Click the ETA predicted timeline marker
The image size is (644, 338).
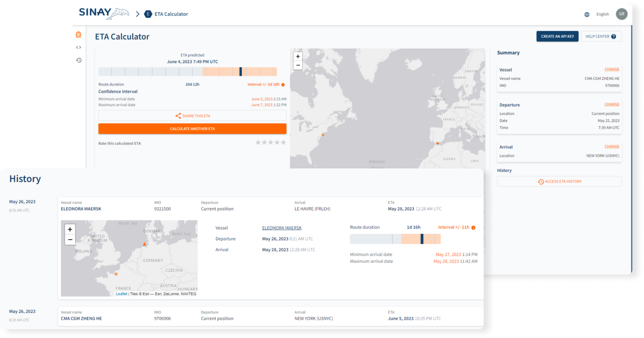tap(241, 71)
